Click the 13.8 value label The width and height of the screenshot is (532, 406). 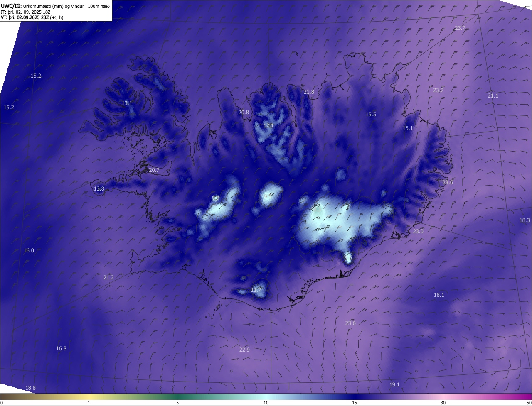coord(99,188)
